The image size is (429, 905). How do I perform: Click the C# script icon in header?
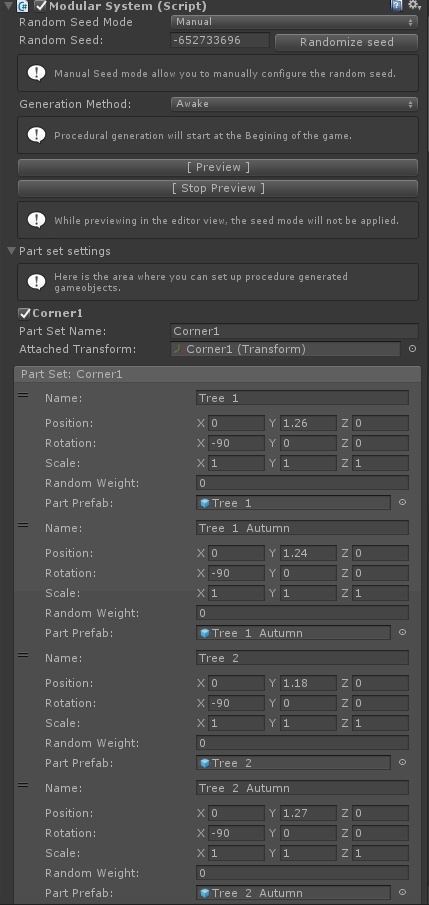click(x=23, y=6)
